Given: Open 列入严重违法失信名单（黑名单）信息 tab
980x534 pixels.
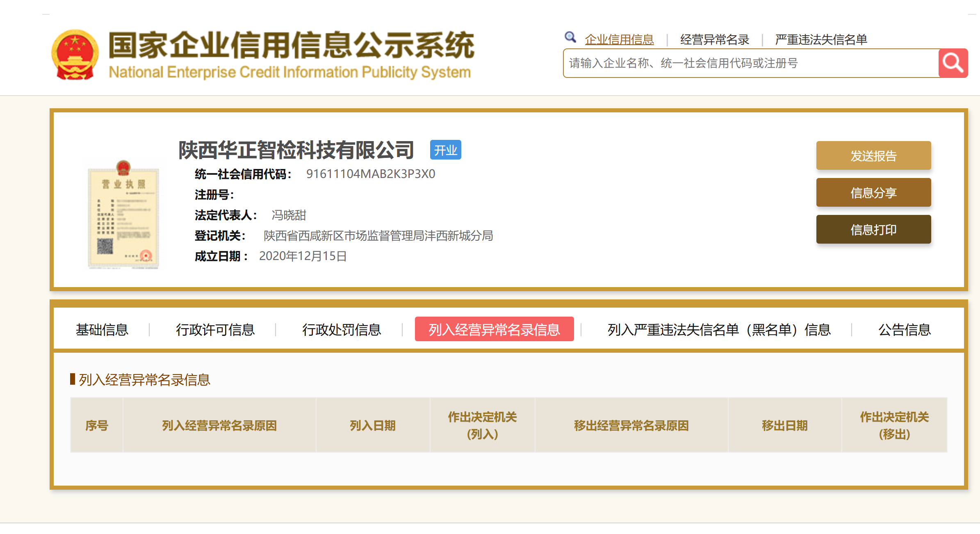Looking at the screenshot, I should point(719,329).
